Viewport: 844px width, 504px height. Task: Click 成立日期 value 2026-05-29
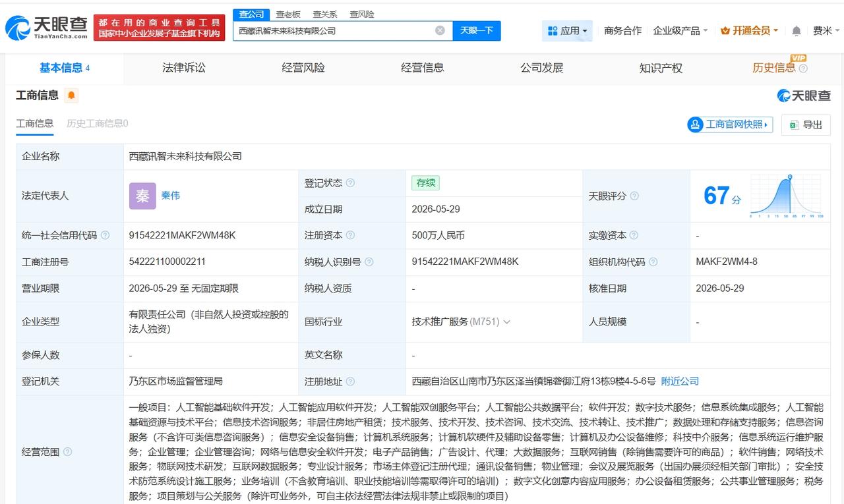(436, 209)
